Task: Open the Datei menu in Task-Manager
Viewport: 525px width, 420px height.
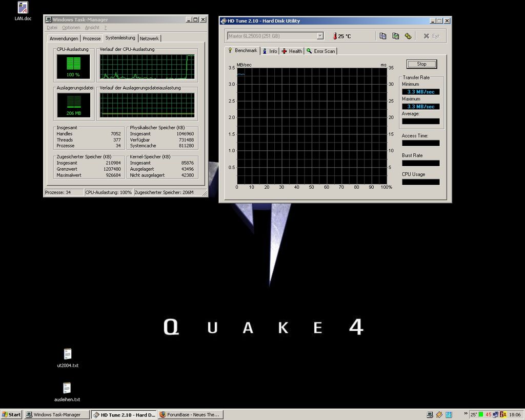Action: point(52,28)
